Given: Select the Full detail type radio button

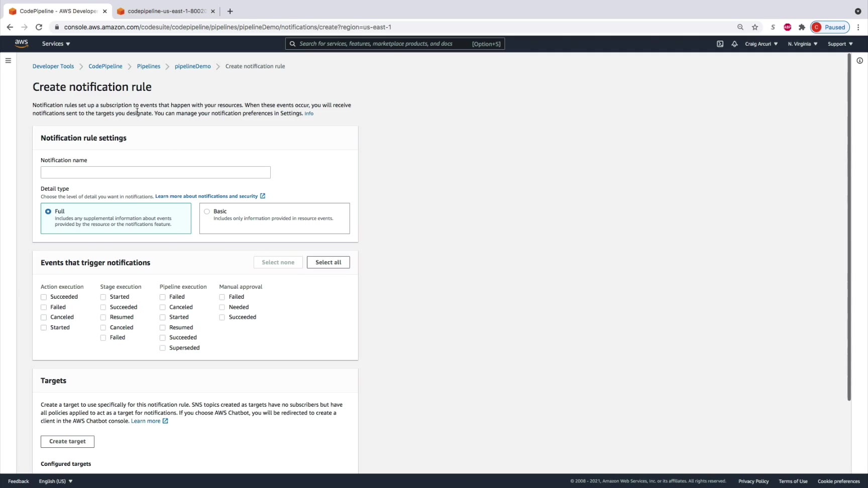Looking at the screenshot, I should 48,211.
